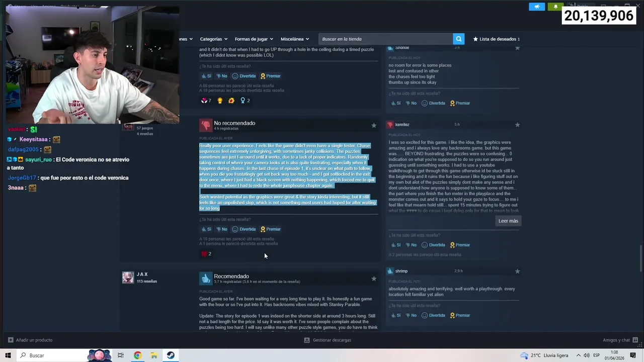644x362 pixels.
Task: Click the orange starburst award icon
Action: (231, 101)
